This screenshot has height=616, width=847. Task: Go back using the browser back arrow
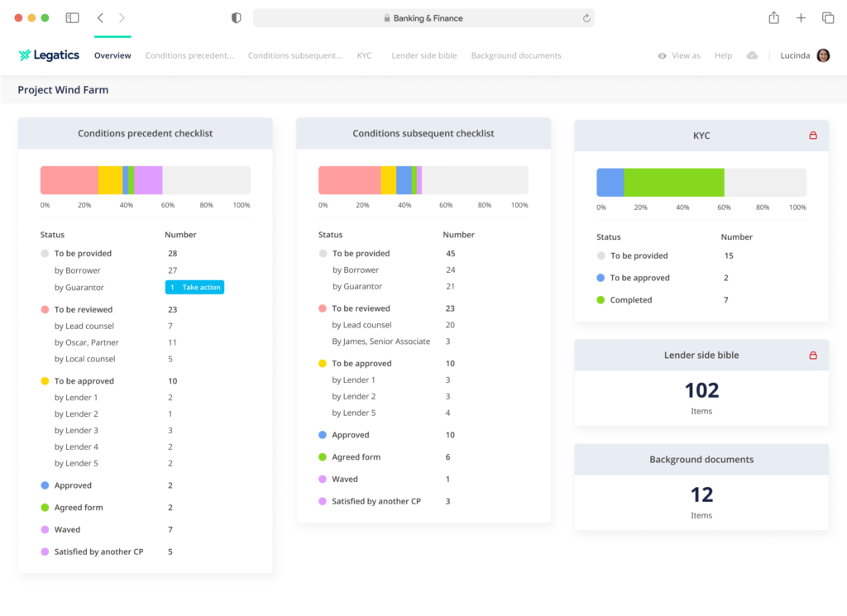100,17
